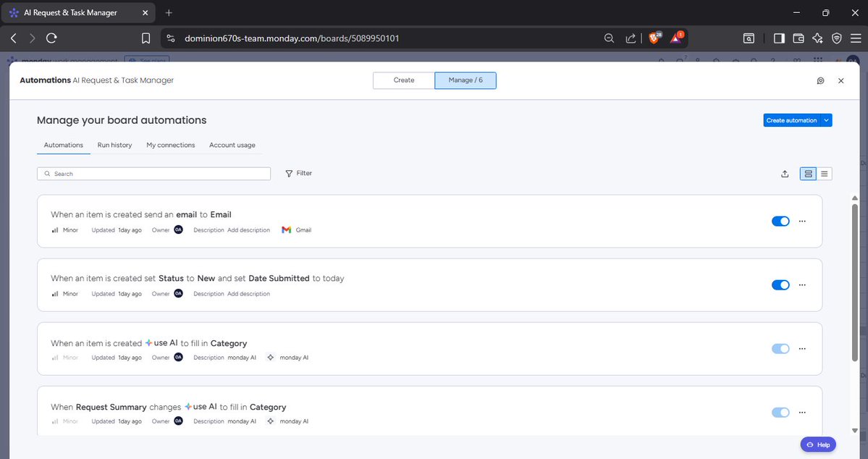Viewport: 868px width, 459px height.
Task: Open Brave Shields lion icon
Action: click(654, 38)
